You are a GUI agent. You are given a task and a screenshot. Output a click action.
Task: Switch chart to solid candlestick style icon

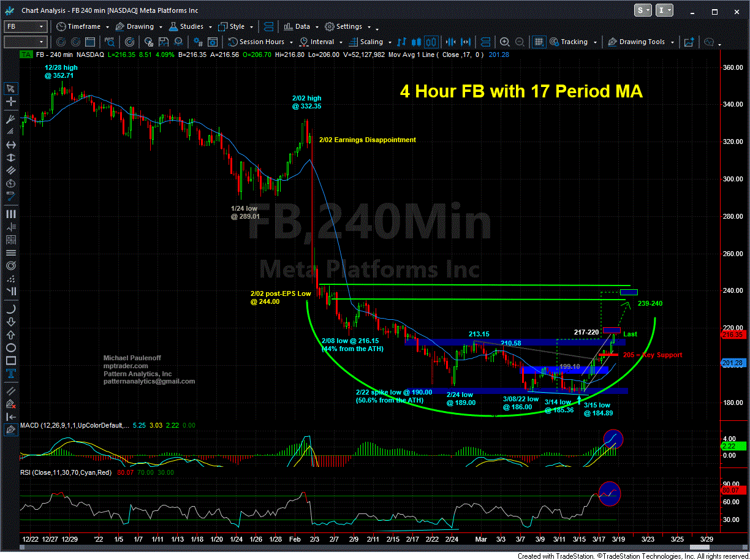(x=416, y=42)
